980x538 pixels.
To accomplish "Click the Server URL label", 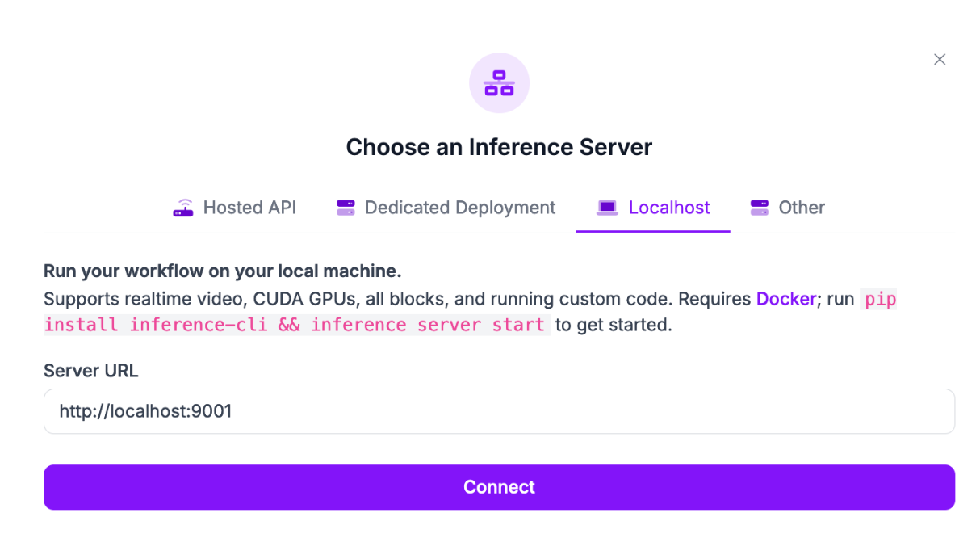I will (x=90, y=371).
